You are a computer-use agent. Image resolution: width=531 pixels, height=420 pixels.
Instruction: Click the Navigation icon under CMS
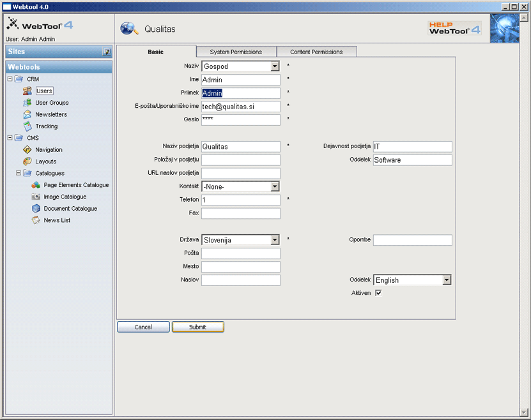click(27, 150)
